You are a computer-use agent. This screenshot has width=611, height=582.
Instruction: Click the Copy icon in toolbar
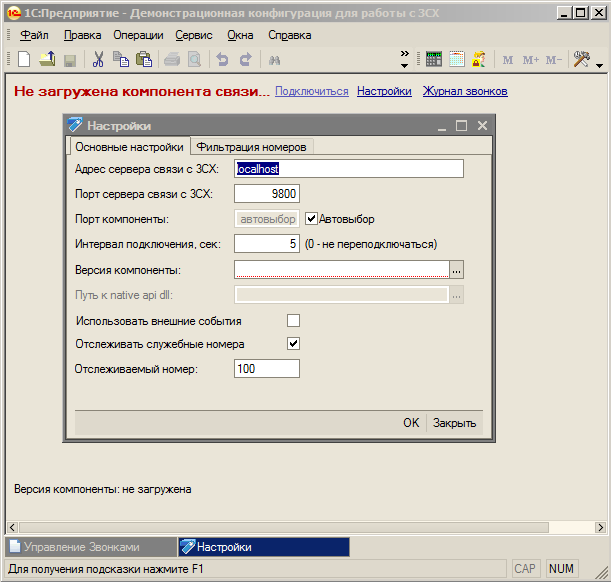coord(121,60)
